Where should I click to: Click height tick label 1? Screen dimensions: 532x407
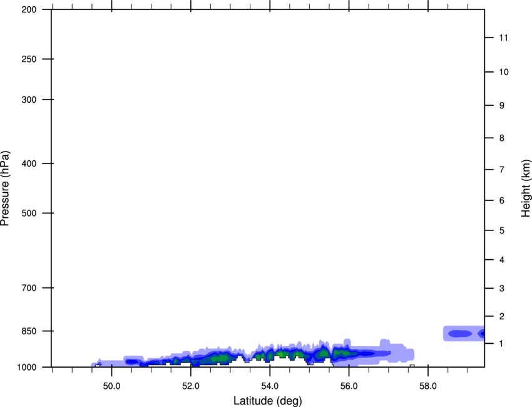click(x=501, y=344)
